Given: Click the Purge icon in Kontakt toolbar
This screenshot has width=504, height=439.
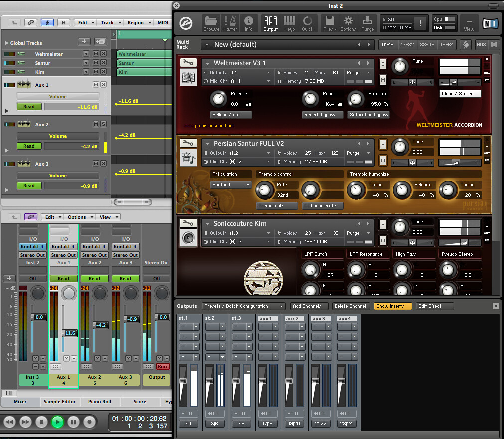Looking at the screenshot, I should [x=367, y=23].
